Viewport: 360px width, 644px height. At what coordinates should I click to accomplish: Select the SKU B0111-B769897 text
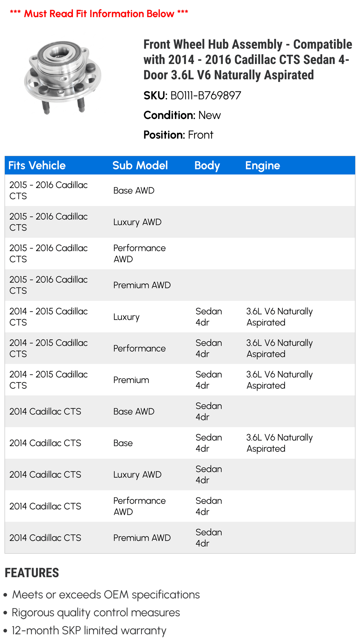pos(192,96)
